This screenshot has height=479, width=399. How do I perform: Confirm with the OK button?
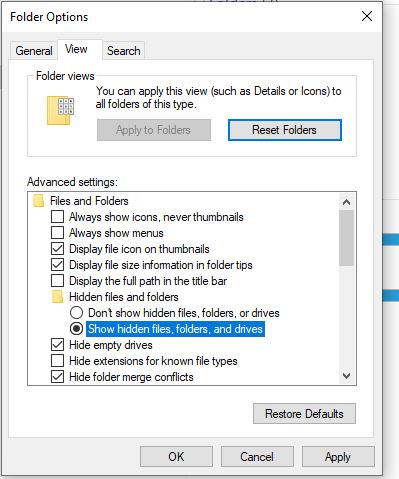(x=176, y=457)
